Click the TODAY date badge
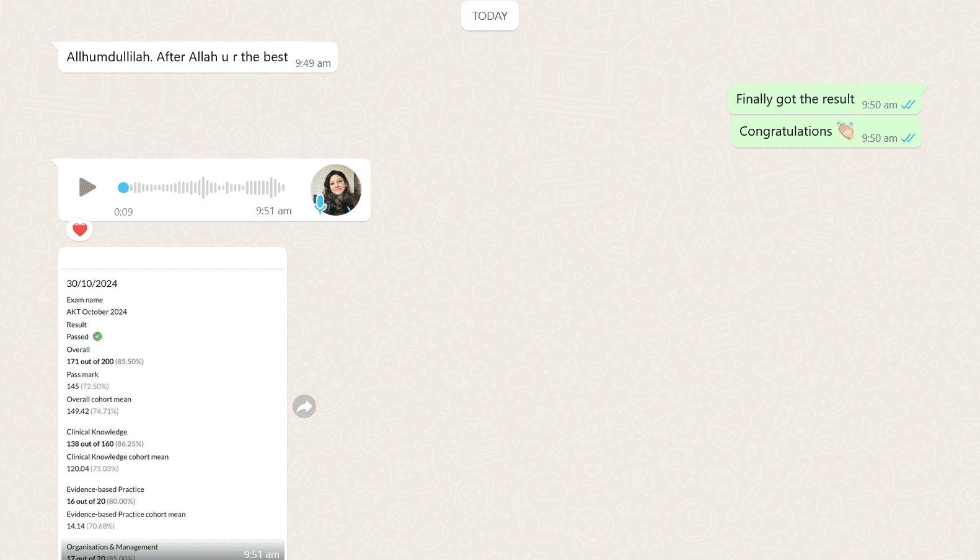The width and height of the screenshot is (980, 560). [x=490, y=15]
